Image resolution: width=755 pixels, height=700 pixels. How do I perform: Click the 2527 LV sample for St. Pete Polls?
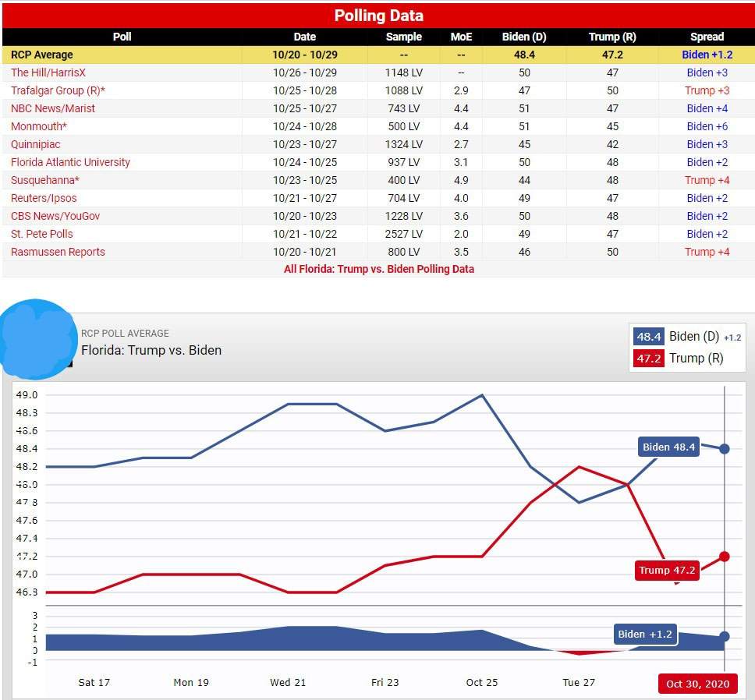[403, 234]
